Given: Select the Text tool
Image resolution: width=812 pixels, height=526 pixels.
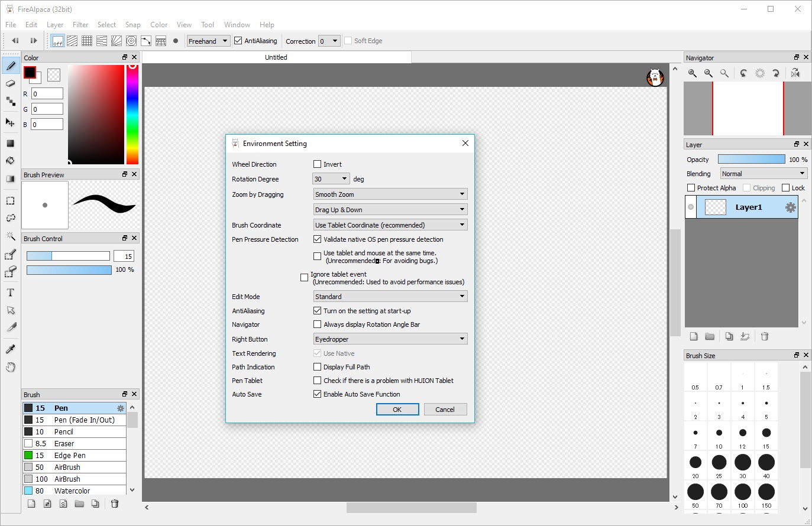Looking at the screenshot, I should (10, 293).
